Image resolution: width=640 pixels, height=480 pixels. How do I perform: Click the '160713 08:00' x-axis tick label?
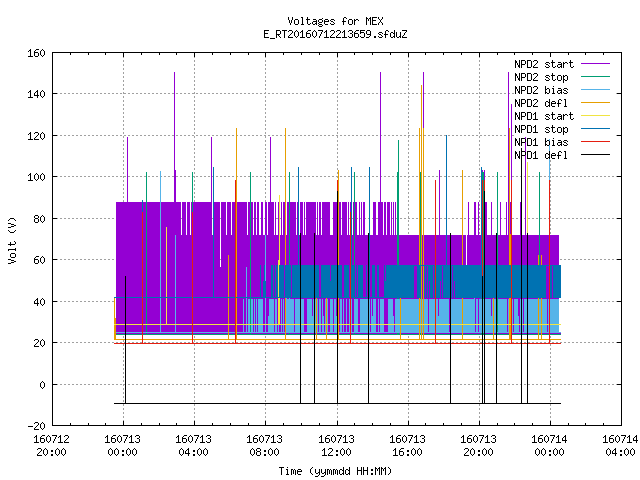tap(264, 446)
